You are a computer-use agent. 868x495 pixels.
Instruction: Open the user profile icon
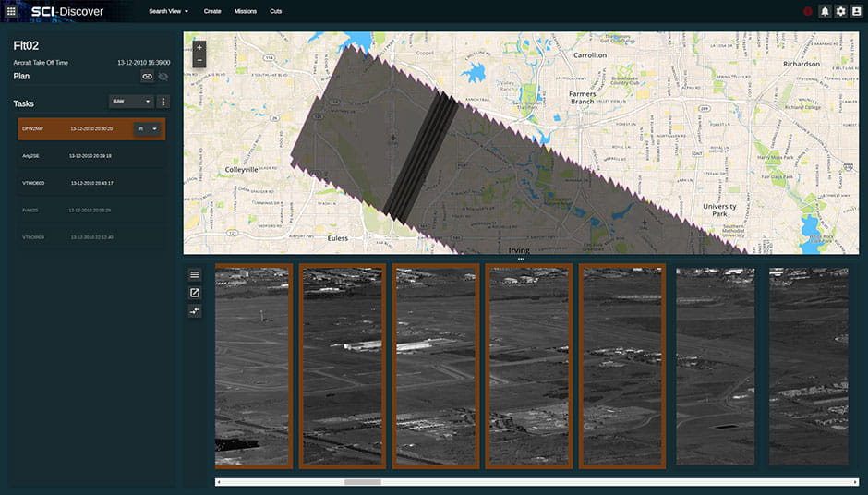click(x=856, y=11)
